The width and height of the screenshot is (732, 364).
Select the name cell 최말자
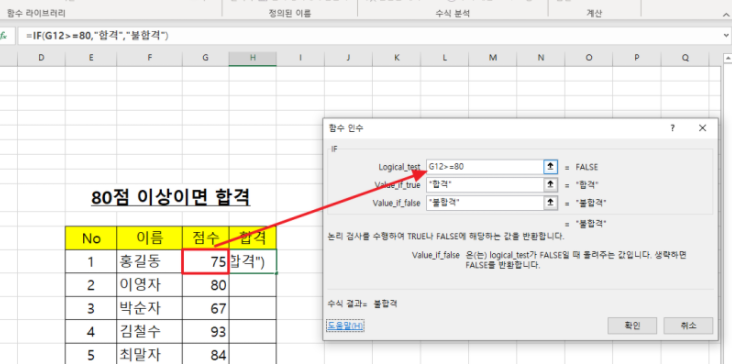[x=149, y=354]
